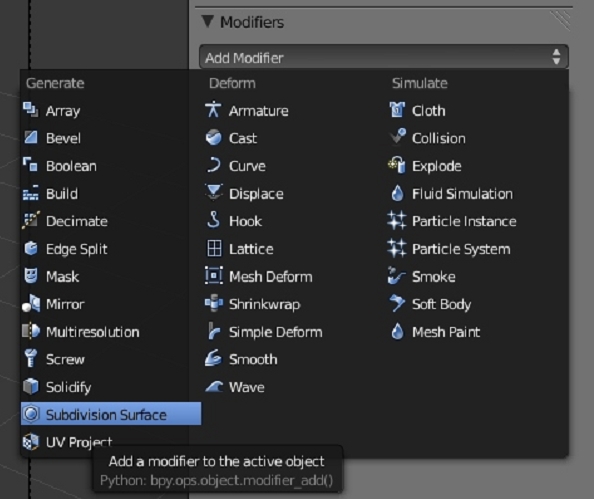Click the Mask modifier icon
The image size is (594, 499).
(30, 276)
